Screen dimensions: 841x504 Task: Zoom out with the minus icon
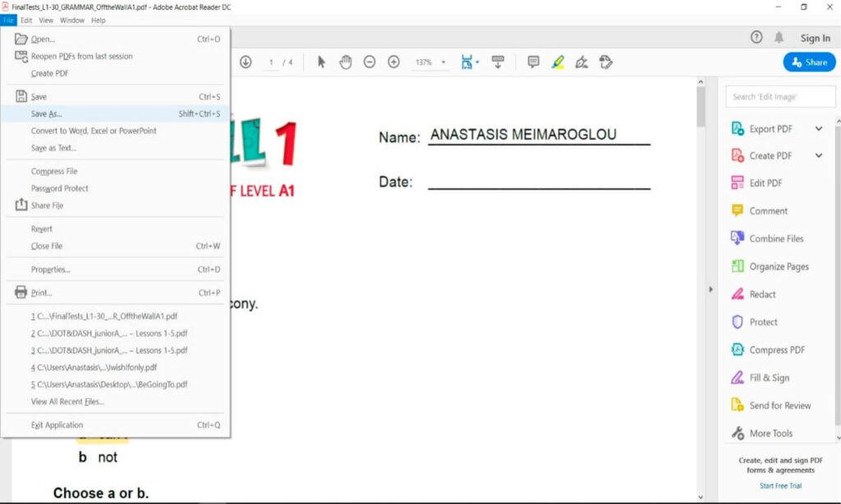tap(370, 62)
